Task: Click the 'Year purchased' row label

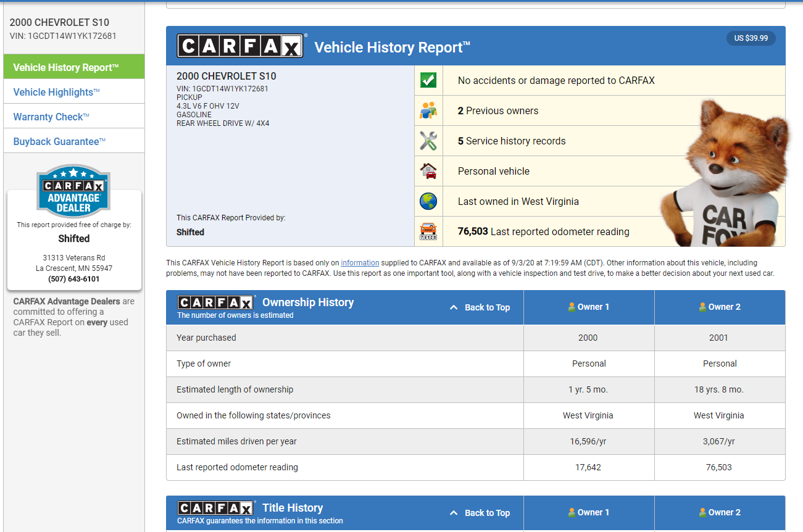Action: 206,338
